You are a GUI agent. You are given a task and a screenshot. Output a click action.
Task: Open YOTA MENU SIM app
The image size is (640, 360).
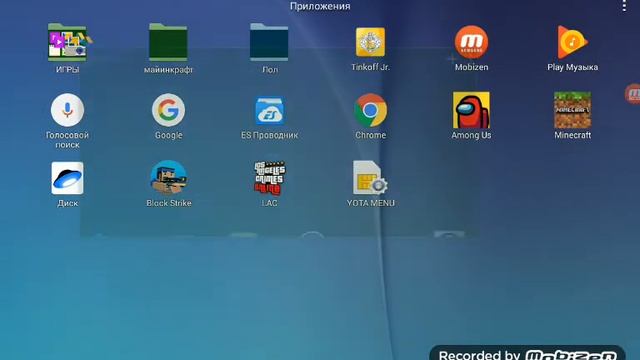click(370, 178)
